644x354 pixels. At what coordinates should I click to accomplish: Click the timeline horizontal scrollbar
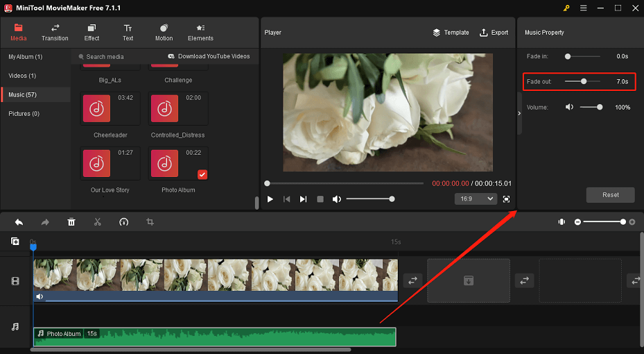pos(191,350)
